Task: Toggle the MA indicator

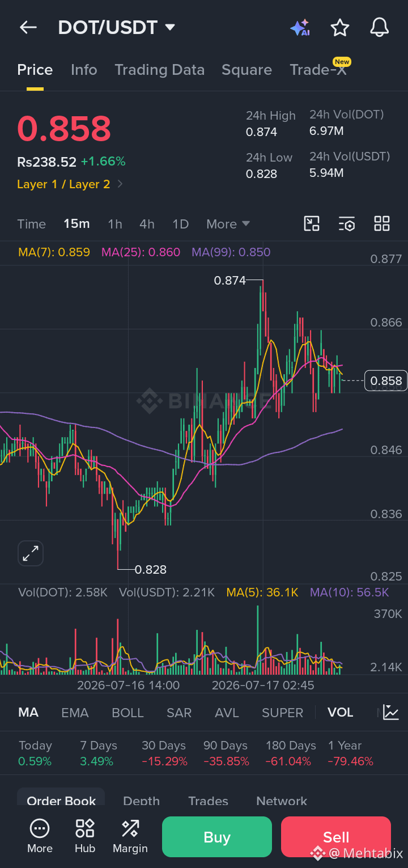Action: pos(28,713)
